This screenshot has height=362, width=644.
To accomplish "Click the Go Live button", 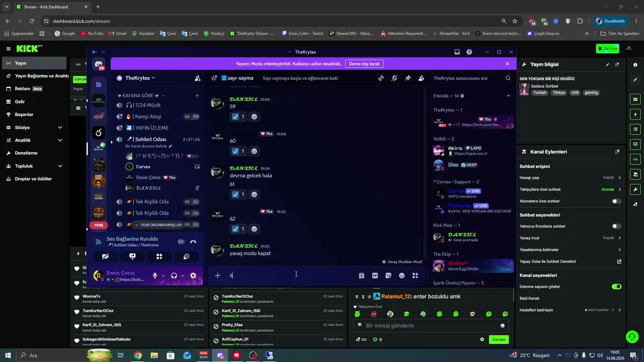I will (607, 48).
